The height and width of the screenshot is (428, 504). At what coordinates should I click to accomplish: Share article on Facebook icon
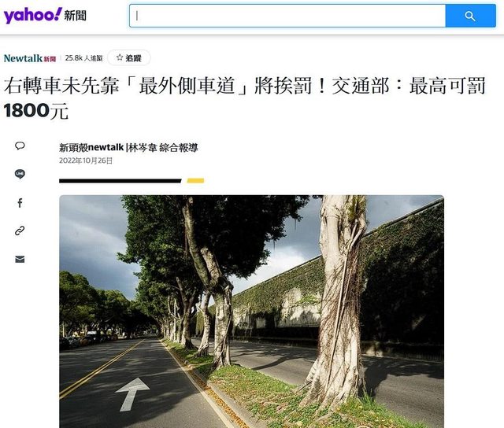click(20, 203)
